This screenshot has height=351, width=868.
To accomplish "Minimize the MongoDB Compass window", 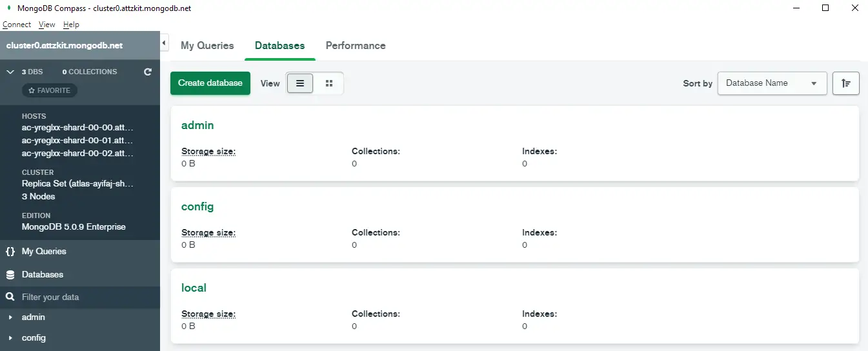I will [x=796, y=8].
